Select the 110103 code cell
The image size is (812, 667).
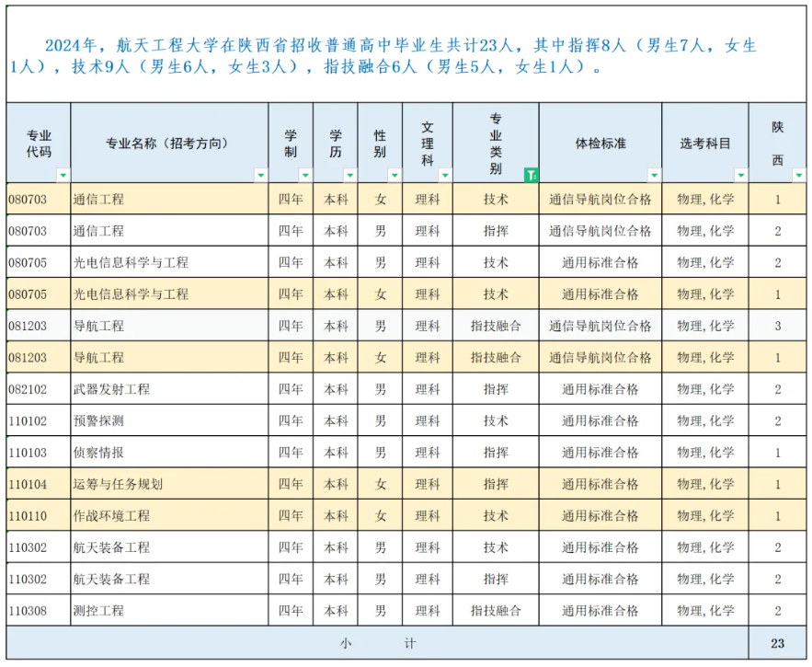coord(39,452)
